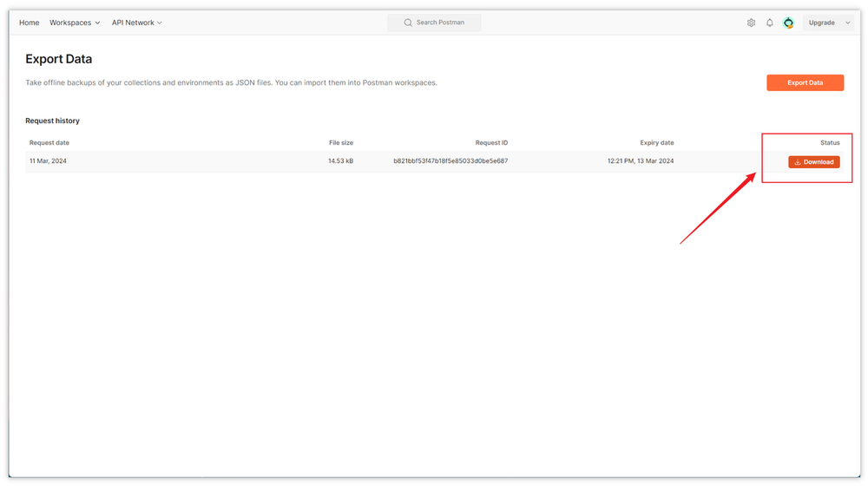
Task: Open the Settings gear icon
Action: 751,23
